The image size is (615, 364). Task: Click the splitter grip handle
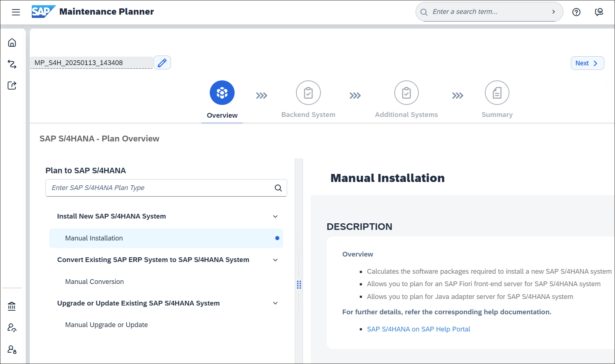299,285
